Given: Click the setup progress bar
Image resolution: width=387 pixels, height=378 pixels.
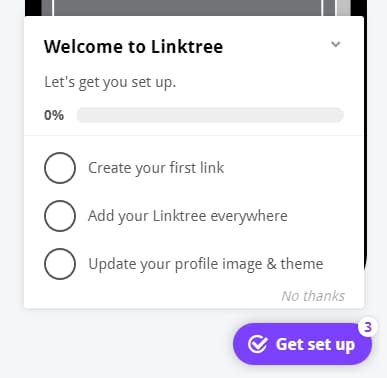Looking at the screenshot, I should pos(210,115).
